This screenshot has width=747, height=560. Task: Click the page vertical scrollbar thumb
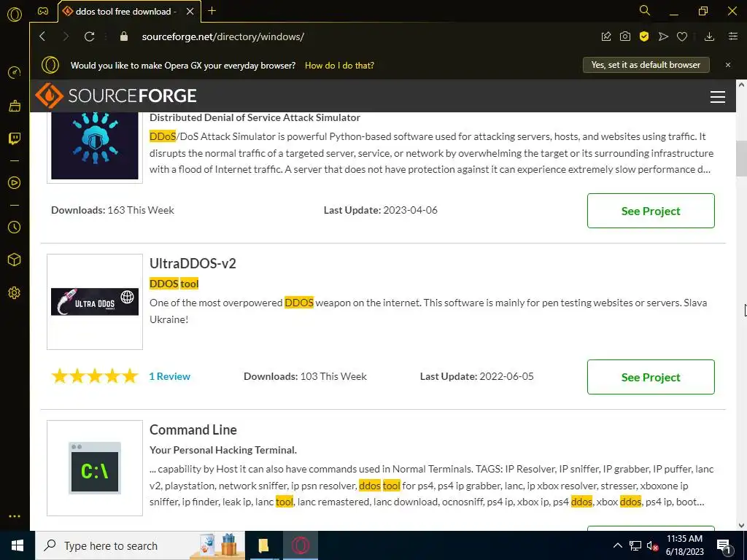tap(741, 158)
